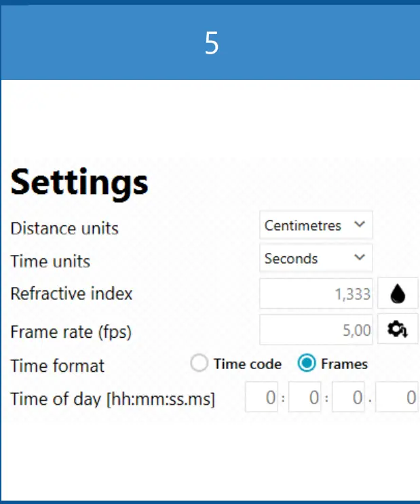
Task: Click the gear icon beside frame rate
Action: pyautogui.click(x=398, y=330)
